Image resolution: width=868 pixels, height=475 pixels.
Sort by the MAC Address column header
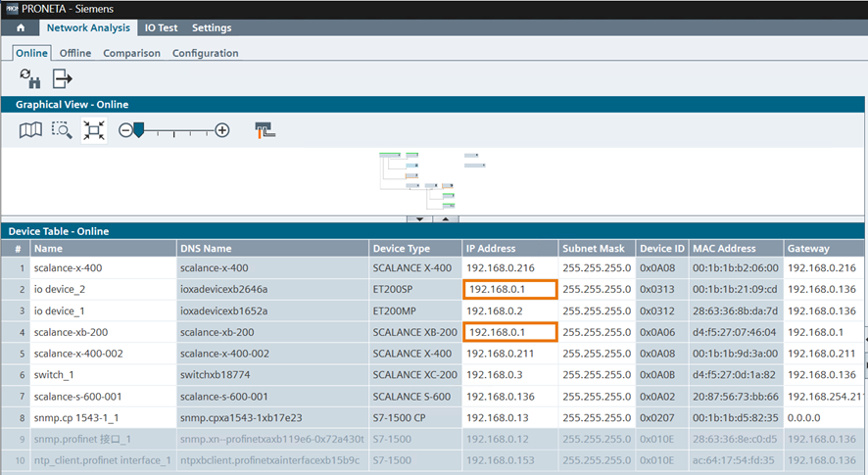(737, 249)
